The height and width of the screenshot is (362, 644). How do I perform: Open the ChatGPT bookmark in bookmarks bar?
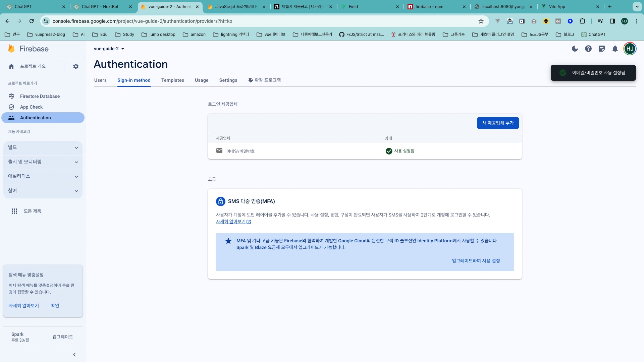click(x=593, y=34)
